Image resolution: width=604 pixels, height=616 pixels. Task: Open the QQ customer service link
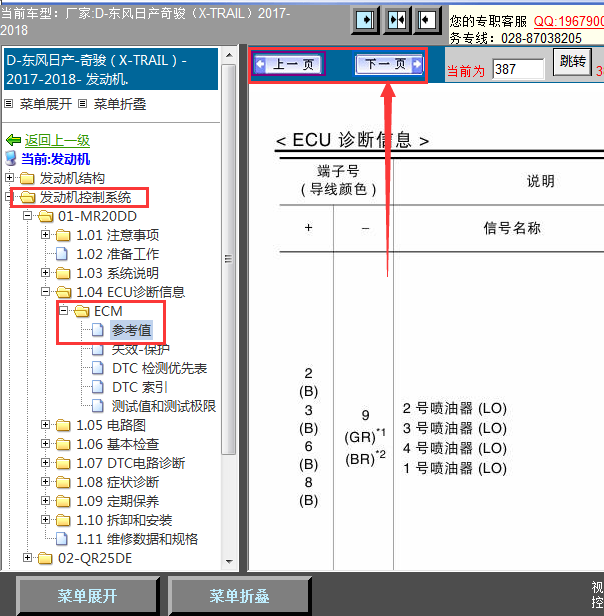click(569, 21)
